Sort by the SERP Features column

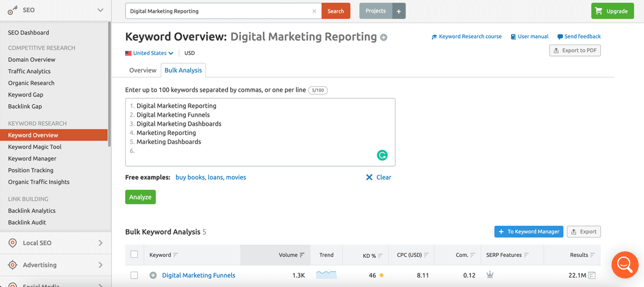point(507,255)
